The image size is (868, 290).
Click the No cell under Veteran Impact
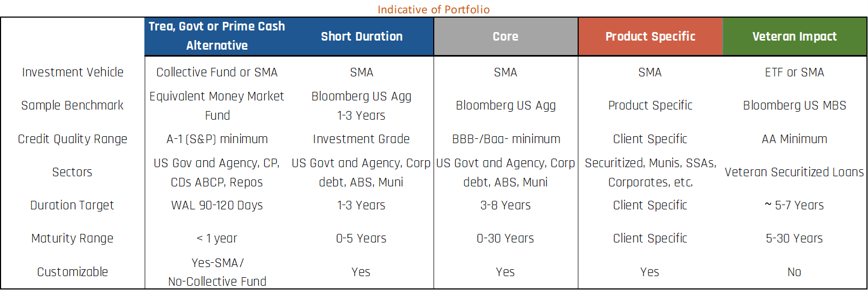coord(795,272)
